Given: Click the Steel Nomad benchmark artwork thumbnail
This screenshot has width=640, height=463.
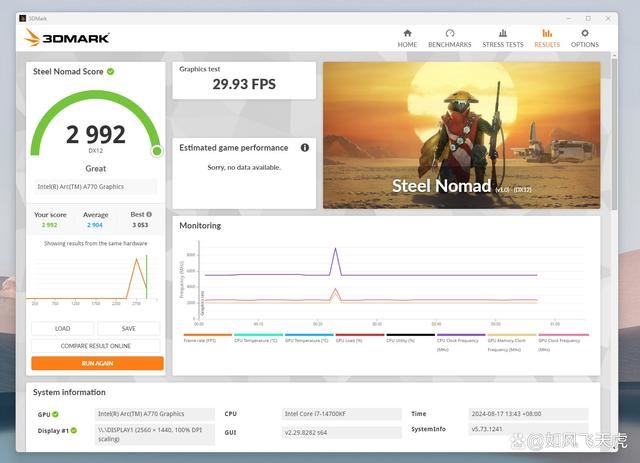Looking at the screenshot, I should (461, 135).
